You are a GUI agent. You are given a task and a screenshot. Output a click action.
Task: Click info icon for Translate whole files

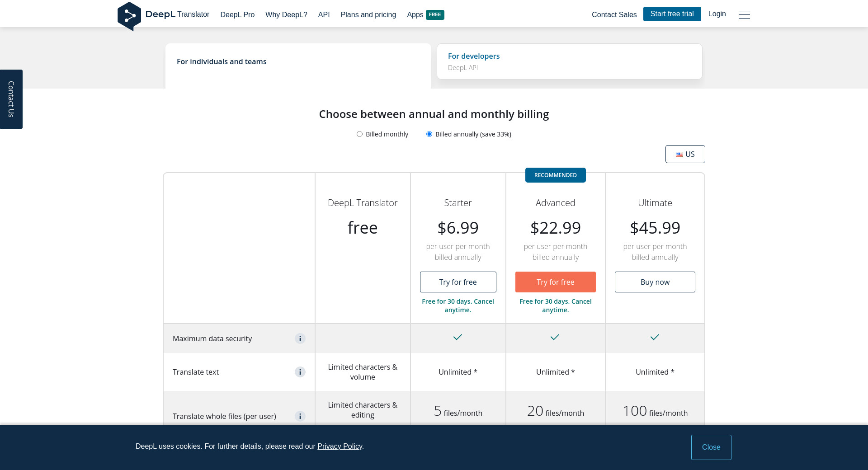(x=300, y=416)
